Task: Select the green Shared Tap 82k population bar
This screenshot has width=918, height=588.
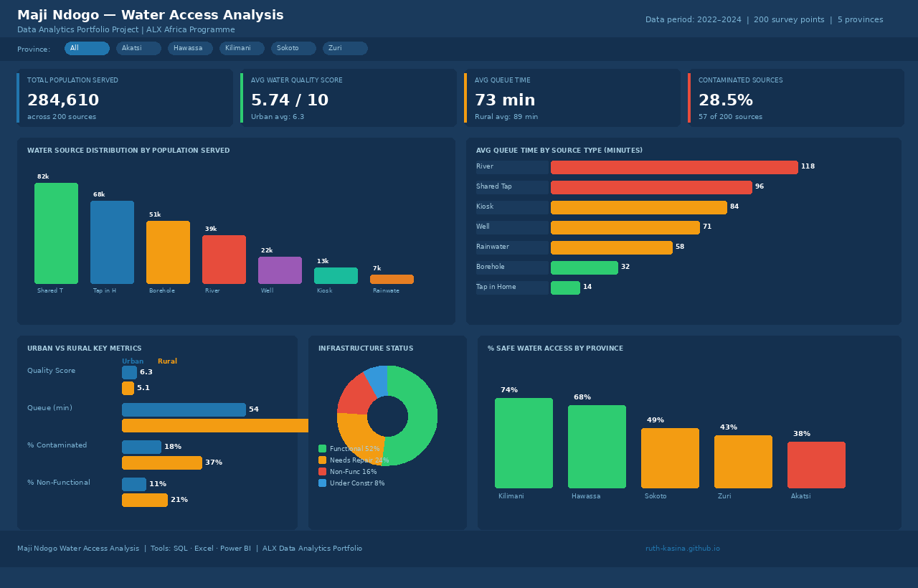Action: pyautogui.click(x=56, y=233)
